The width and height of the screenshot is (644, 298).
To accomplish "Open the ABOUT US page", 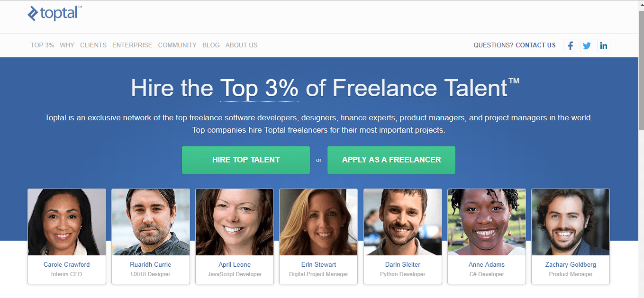I will 241,45.
